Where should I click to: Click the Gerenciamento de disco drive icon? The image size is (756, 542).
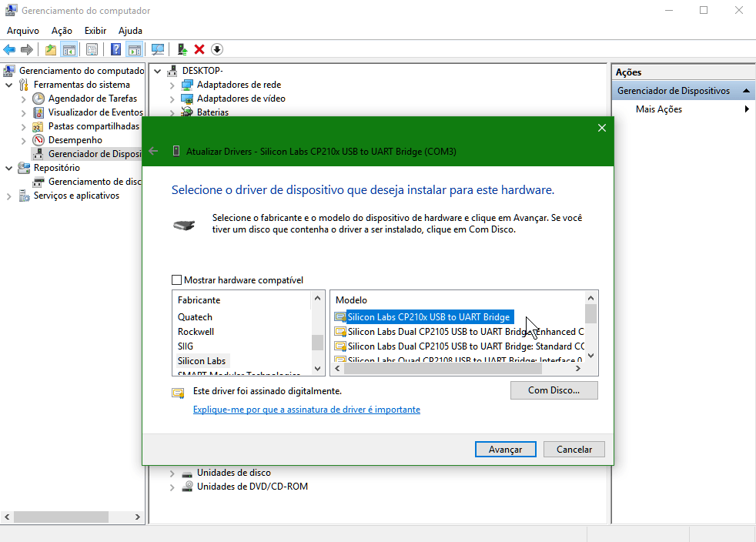[38, 182]
